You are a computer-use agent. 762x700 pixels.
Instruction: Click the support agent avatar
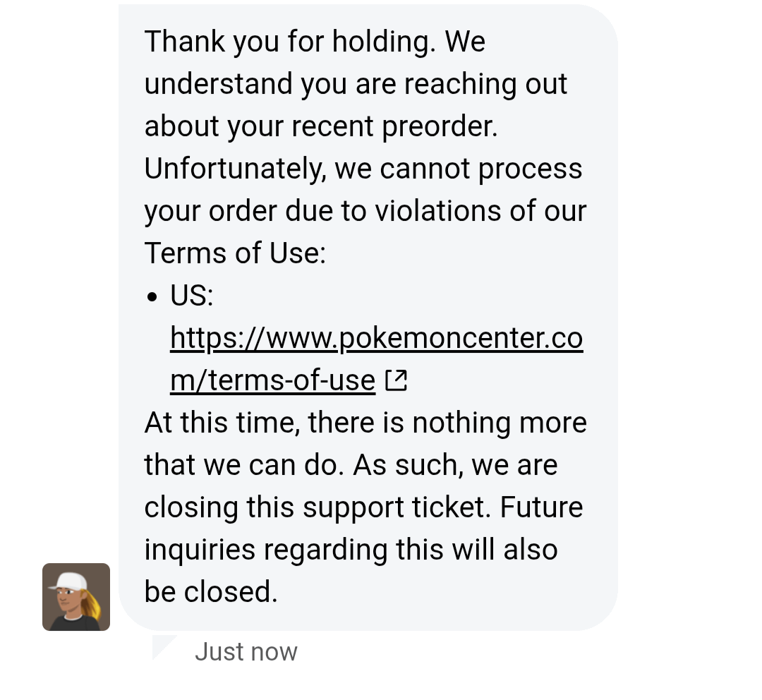coord(76,597)
